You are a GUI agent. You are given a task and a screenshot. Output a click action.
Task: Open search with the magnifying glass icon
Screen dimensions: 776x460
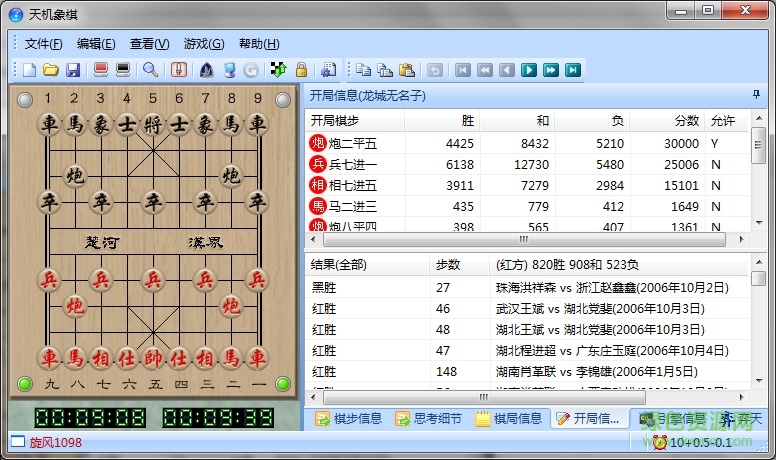pyautogui.click(x=150, y=70)
